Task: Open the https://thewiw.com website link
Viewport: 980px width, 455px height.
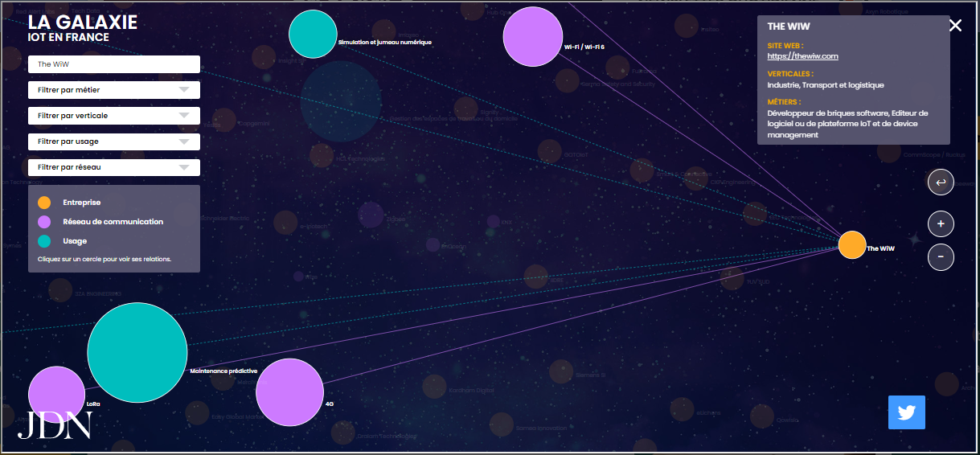Action: click(802, 56)
